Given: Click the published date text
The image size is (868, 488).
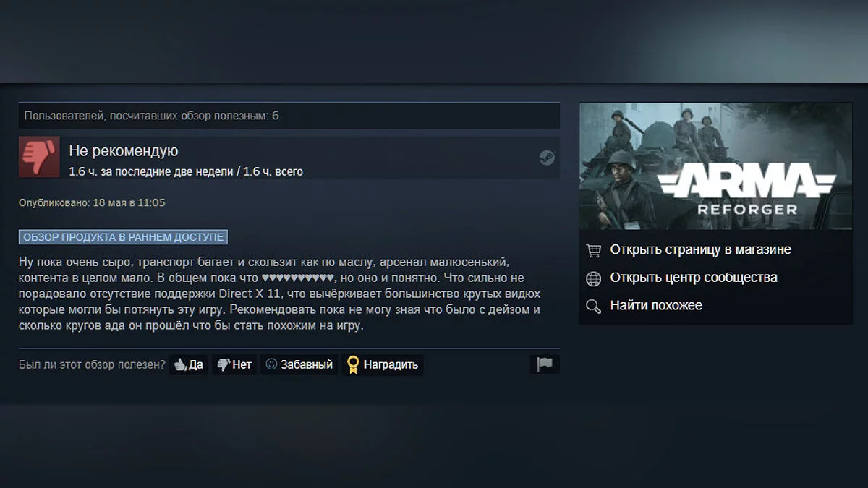Looking at the screenshot, I should point(92,202).
